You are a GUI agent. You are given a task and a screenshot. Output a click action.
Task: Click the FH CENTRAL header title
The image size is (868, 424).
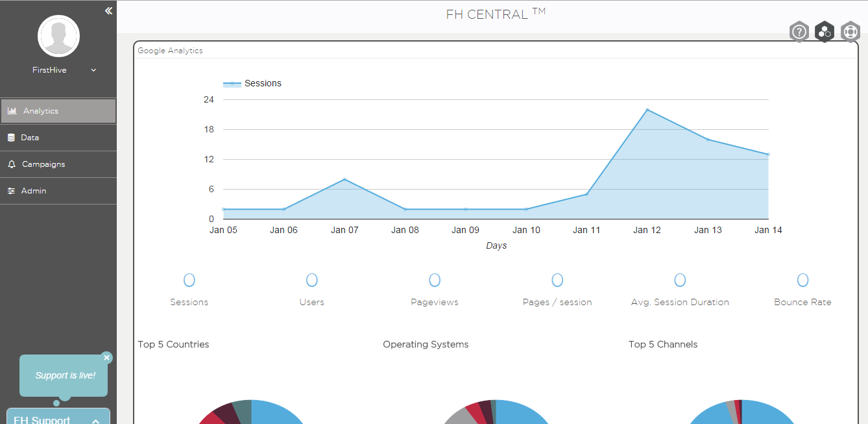point(496,14)
